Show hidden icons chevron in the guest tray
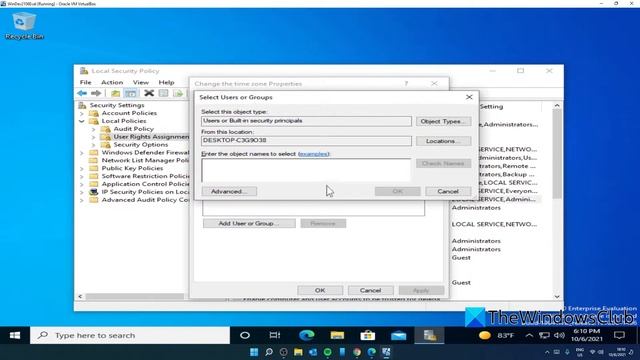The height and width of the screenshot is (360, 640). tap(529, 336)
